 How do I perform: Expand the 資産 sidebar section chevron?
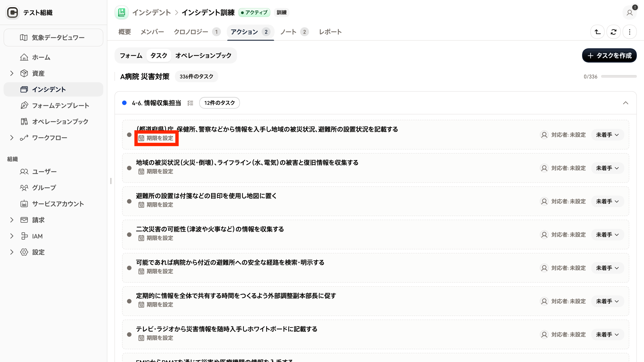tap(11, 73)
